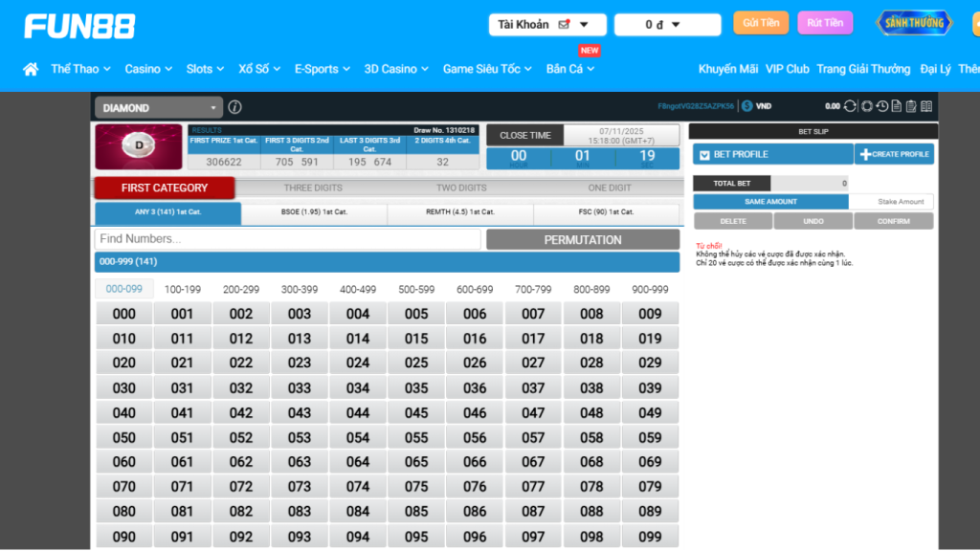Click the clipboard report icon

pyautogui.click(x=911, y=106)
